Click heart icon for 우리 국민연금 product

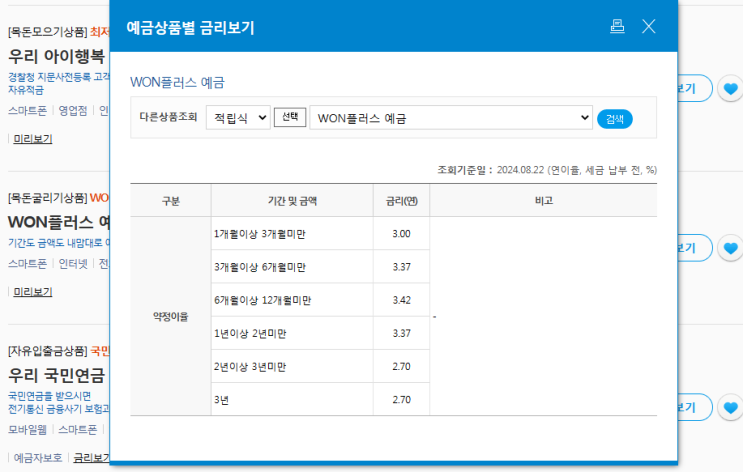click(731, 408)
